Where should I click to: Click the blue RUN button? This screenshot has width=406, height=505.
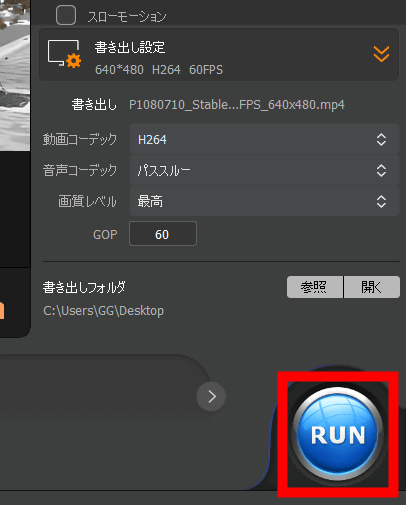pyautogui.click(x=338, y=434)
